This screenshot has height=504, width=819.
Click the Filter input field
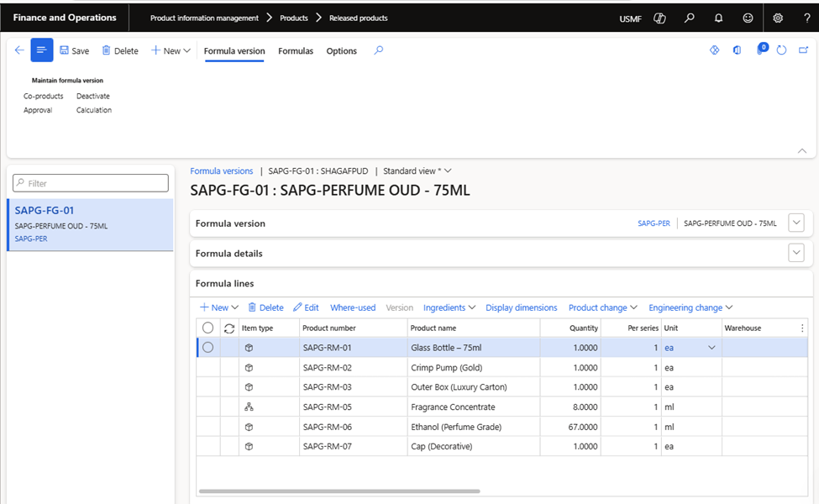click(x=91, y=183)
